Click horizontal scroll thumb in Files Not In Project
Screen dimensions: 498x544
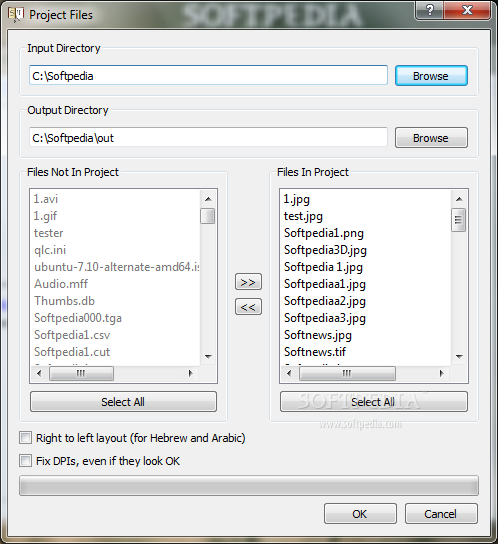coord(81,374)
